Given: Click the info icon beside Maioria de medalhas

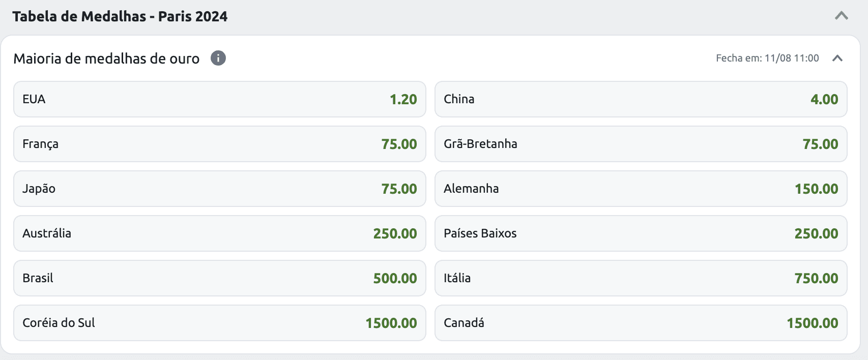Looking at the screenshot, I should [x=218, y=58].
